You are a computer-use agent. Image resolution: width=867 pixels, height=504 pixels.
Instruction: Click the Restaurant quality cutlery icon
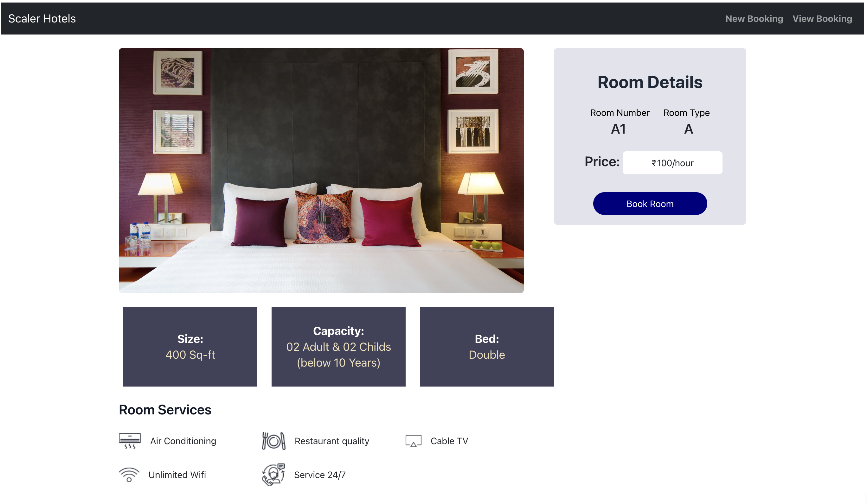click(273, 441)
